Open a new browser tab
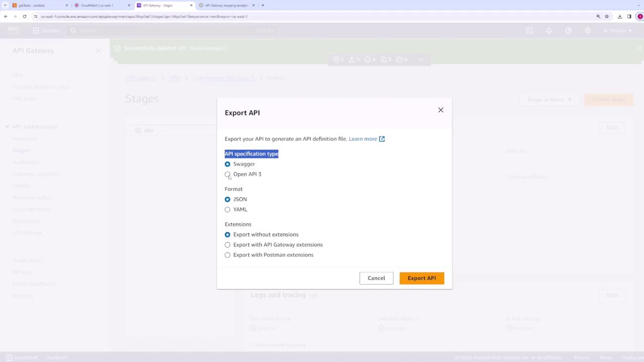Image resolution: width=644 pixels, height=362 pixels. click(x=263, y=6)
